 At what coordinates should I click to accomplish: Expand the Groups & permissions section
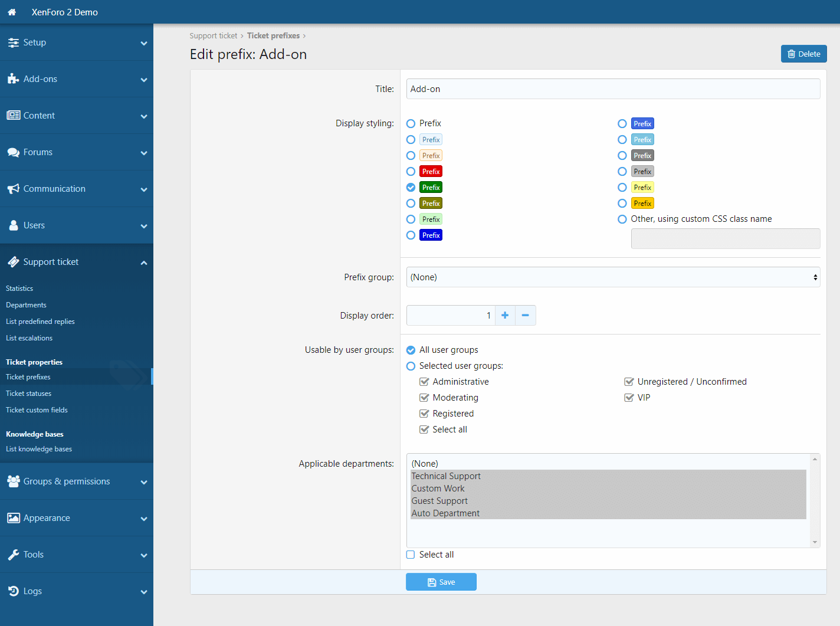pyautogui.click(x=144, y=482)
